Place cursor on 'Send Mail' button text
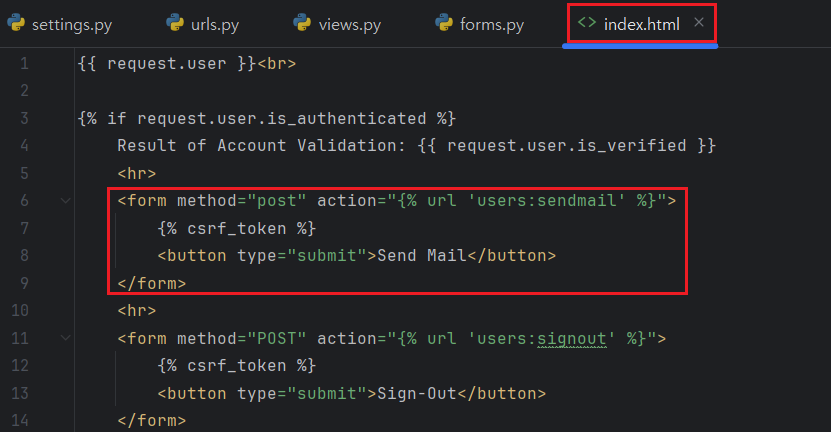This screenshot has width=831, height=432. click(421, 256)
